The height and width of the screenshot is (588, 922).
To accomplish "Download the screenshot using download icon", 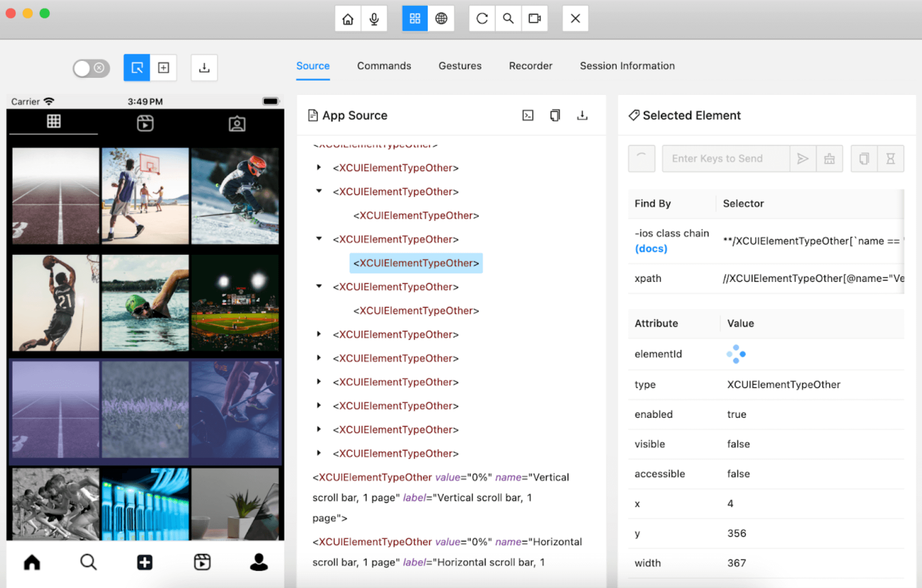I will coord(204,68).
